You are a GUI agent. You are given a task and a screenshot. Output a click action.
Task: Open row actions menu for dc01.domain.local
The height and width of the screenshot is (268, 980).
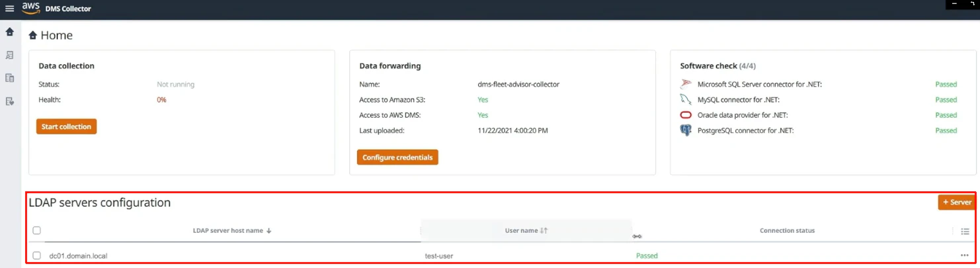coord(965,255)
